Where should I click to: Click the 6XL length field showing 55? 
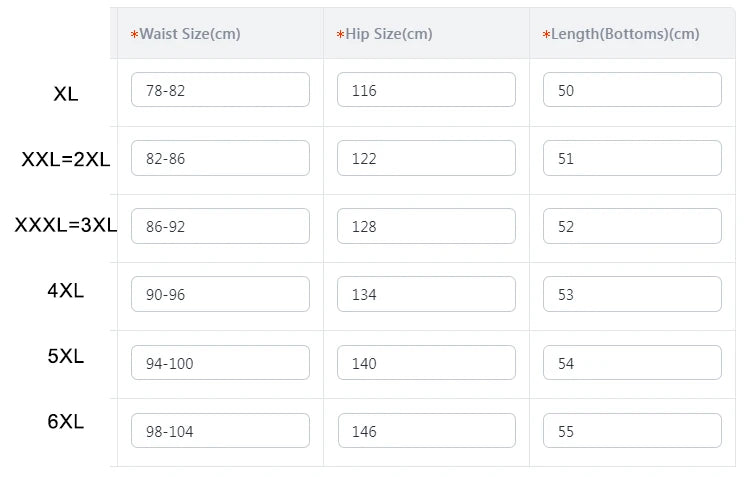632,431
